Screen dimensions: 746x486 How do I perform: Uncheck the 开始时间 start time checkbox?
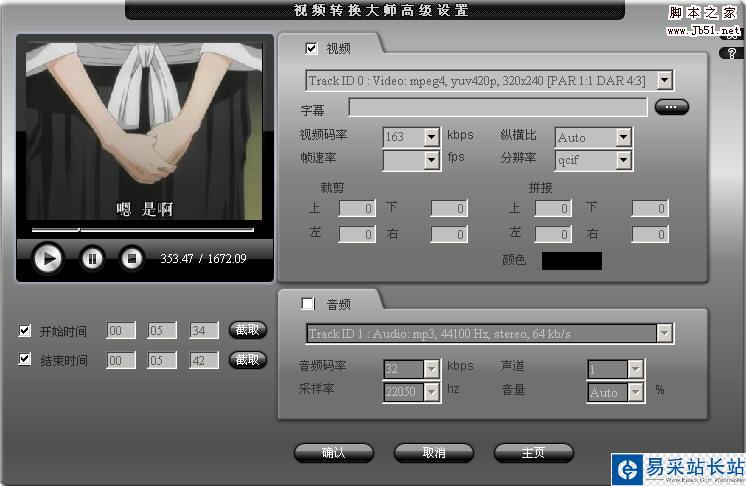pyautogui.click(x=25, y=330)
